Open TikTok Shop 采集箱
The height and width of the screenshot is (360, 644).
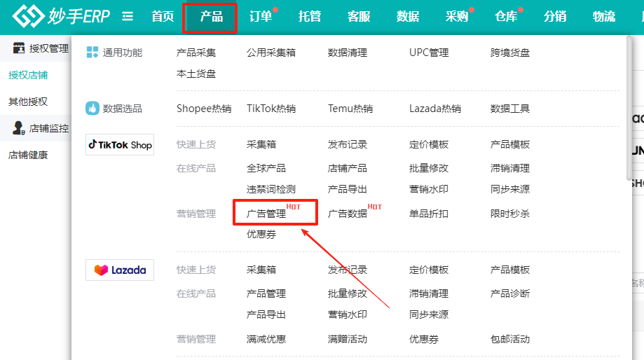(x=261, y=144)
